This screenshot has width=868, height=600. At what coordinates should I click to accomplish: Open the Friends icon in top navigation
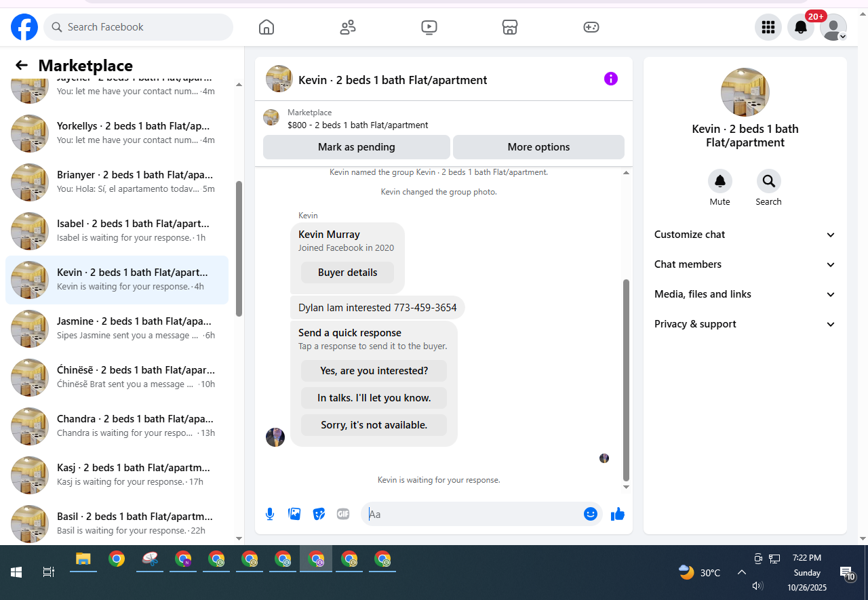[348, 27]
